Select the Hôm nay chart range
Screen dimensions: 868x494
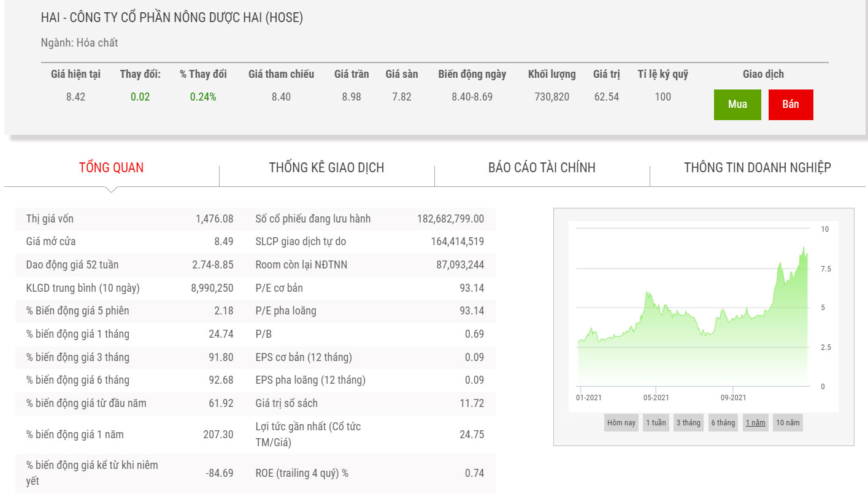click(x=621, y=423)
